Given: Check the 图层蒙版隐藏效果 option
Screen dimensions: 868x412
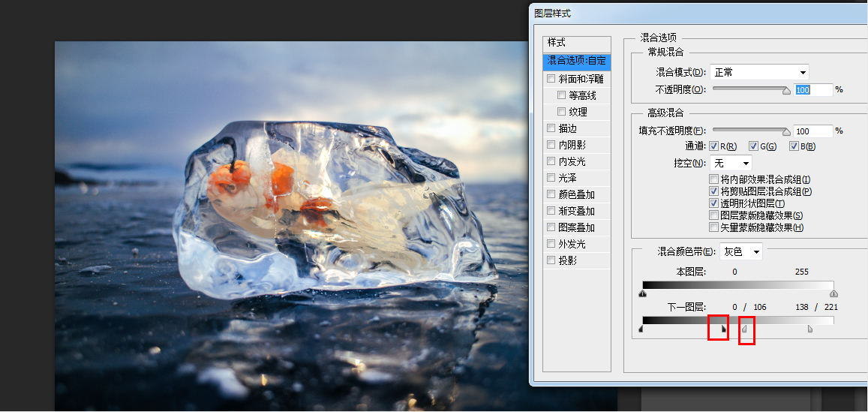Looking at the screenshot, I should click(714, 215).
